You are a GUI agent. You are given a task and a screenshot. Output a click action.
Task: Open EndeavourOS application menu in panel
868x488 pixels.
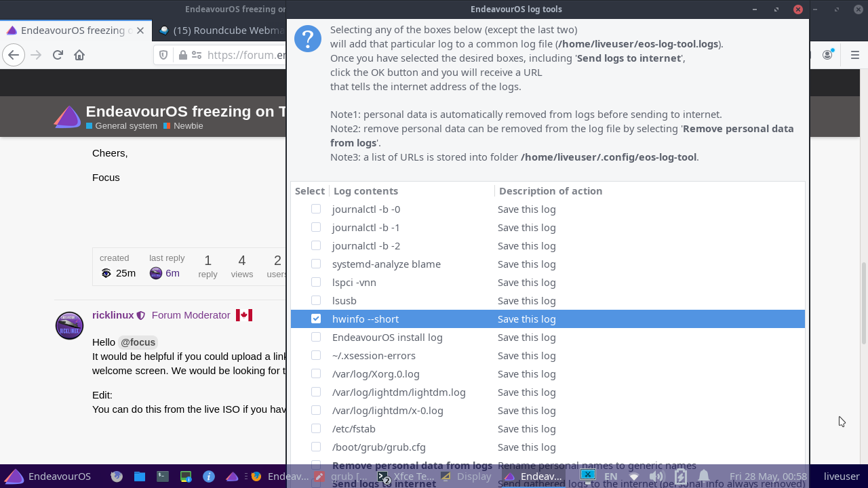47,476
